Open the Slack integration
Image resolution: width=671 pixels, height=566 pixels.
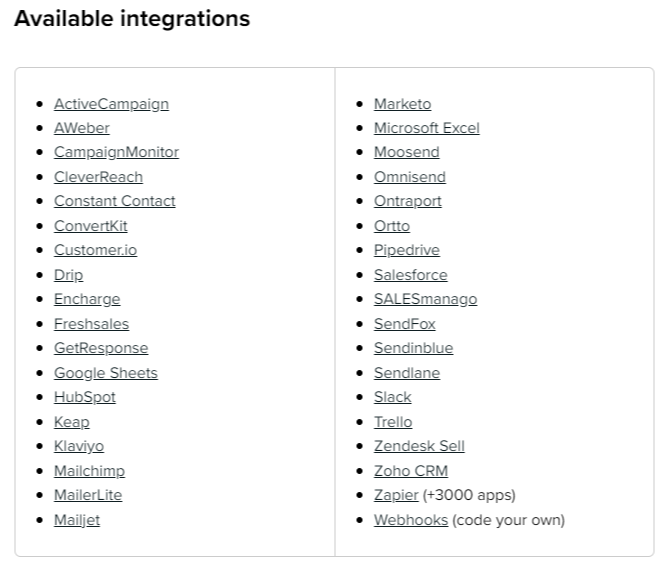pos(392,397)
